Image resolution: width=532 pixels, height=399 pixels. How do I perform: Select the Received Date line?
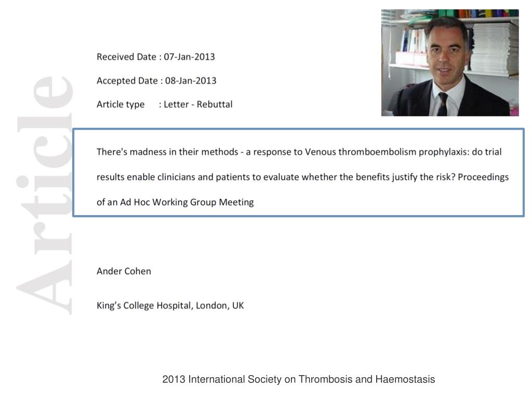(156, 57)
